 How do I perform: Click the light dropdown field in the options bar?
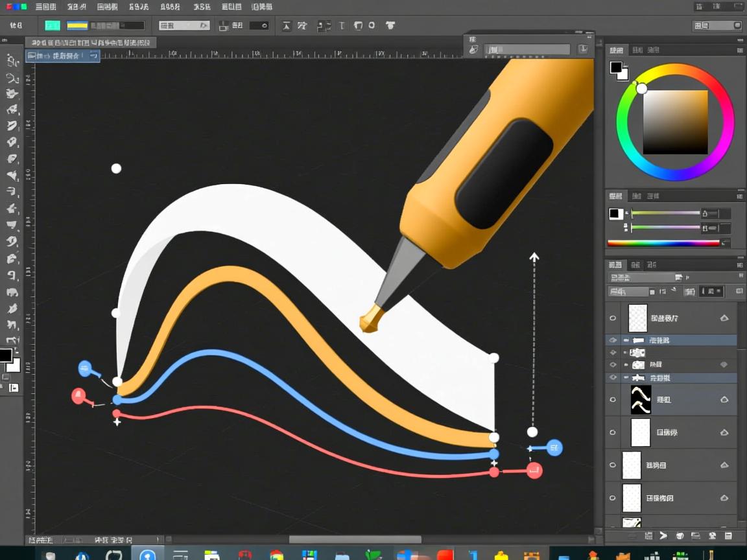click(184, 26)
